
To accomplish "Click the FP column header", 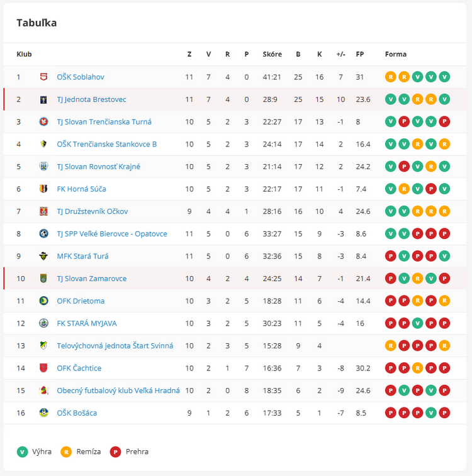I will click(359, 54).
